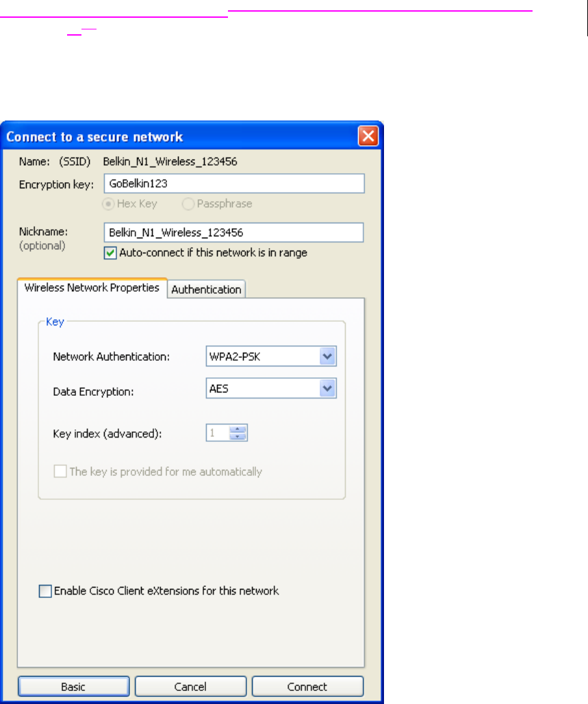The image size is (588, 704).
Task: Close the Connect to a secure network dialog
Action: click(x=368, y=136)
